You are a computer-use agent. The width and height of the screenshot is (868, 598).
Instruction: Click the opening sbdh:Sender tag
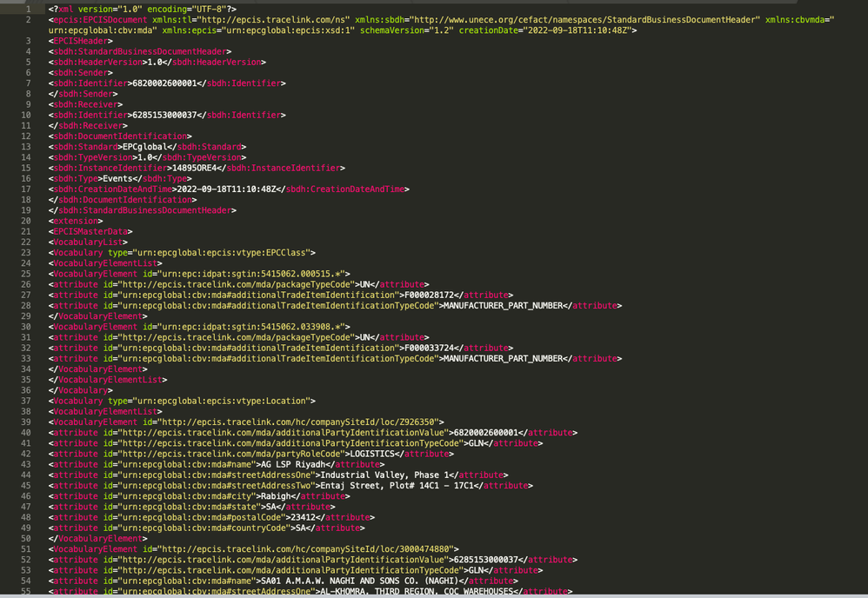tap(80, 73)
